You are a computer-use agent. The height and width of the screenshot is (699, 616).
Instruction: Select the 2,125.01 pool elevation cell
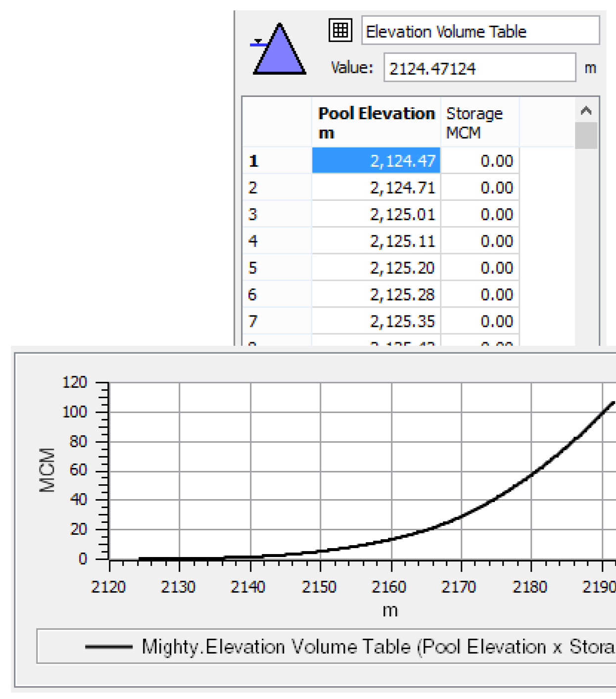[376, 214]
